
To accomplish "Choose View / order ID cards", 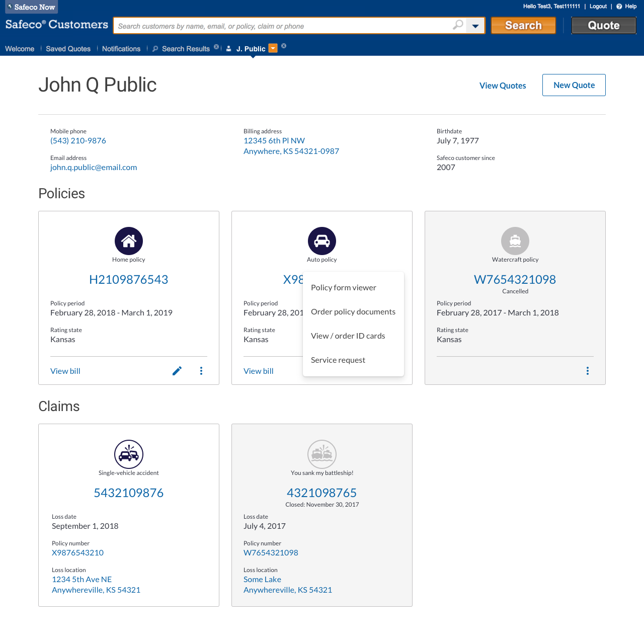I will coord(348,336).
